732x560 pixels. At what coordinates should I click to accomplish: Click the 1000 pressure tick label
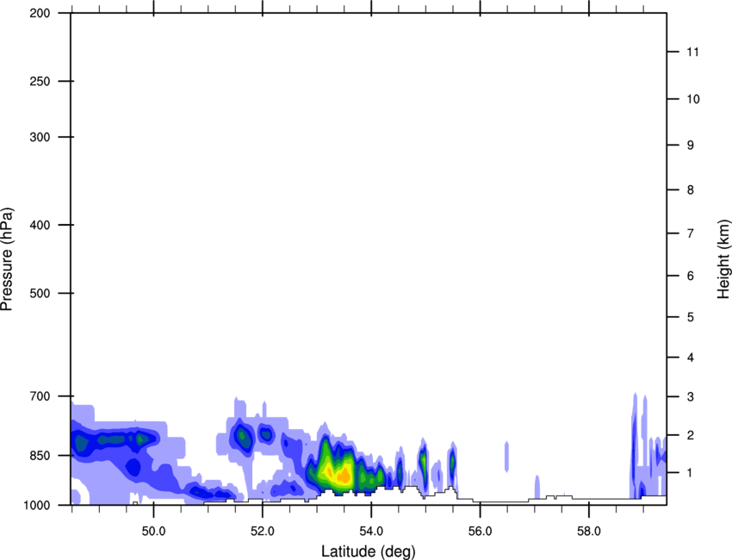pos(36,505)
